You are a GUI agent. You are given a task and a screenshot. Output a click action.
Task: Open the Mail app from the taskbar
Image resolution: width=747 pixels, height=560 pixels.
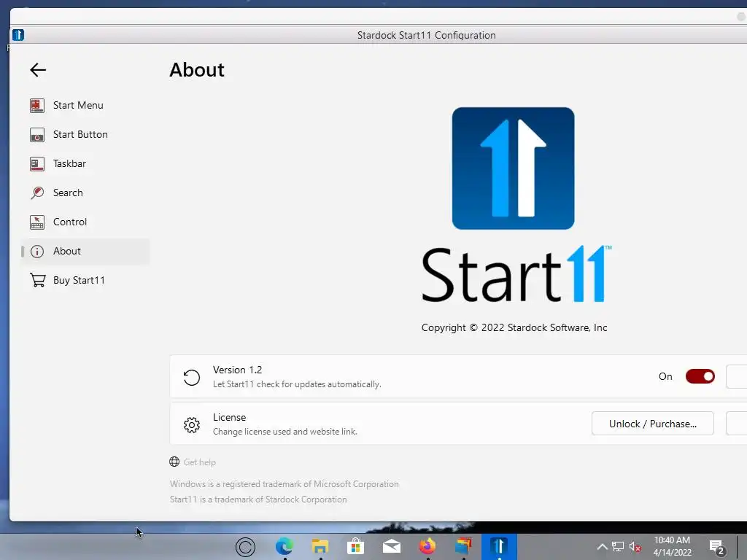[392, 547]
